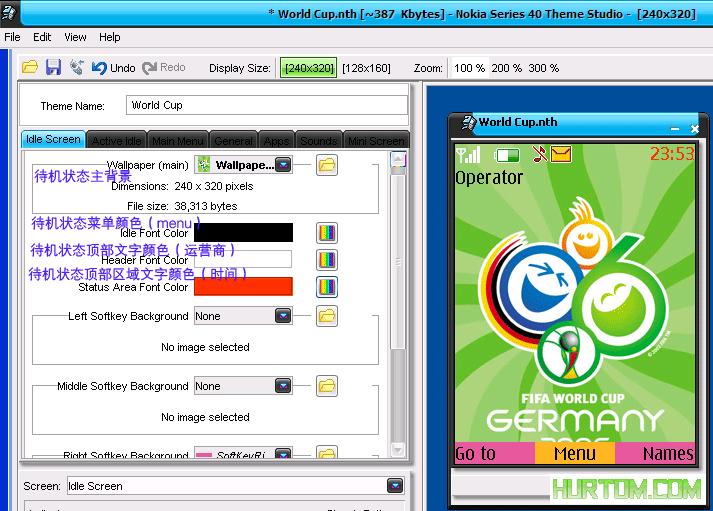Image resolution: width=713 pixels, height=511 pixels.
Task: Browse for a Middle Softkey Background image
Action: click(327, 386)
